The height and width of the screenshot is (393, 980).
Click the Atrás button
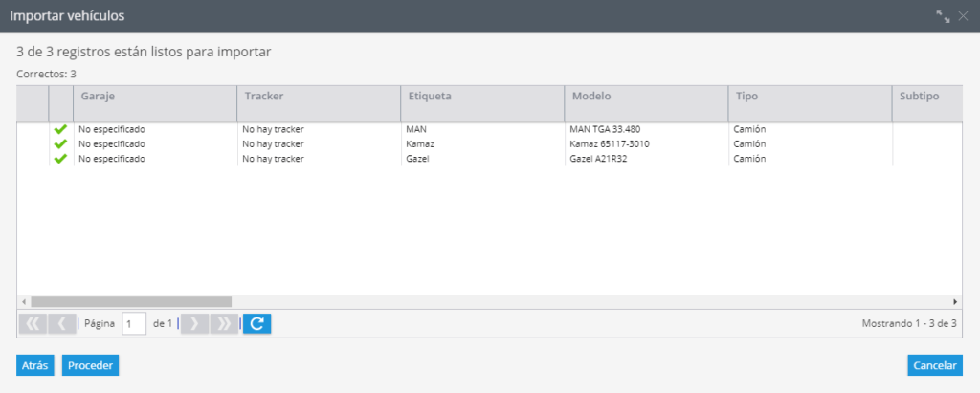point(35,365)
